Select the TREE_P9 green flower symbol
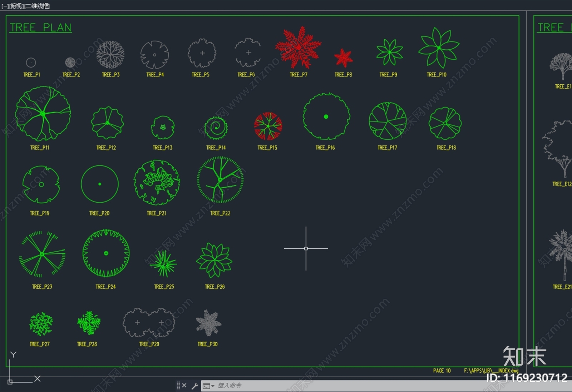The width and height of the screenshot is (572, 392). [x=390, y=52]
